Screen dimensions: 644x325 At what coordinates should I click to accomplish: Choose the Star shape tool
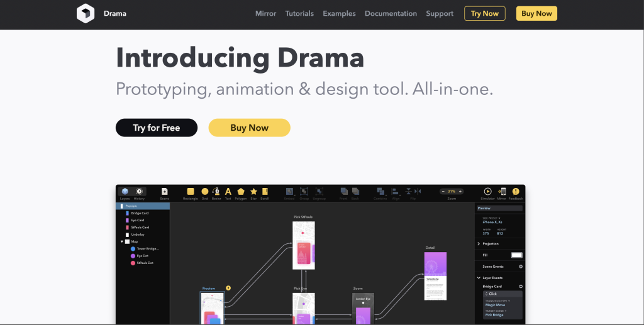[x=253, y=192]
